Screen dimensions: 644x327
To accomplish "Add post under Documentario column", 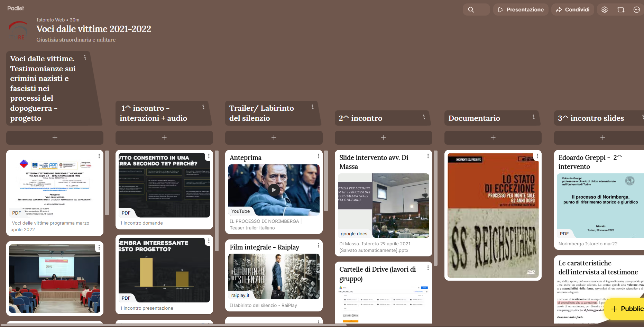I will click(x=493, y=138).
